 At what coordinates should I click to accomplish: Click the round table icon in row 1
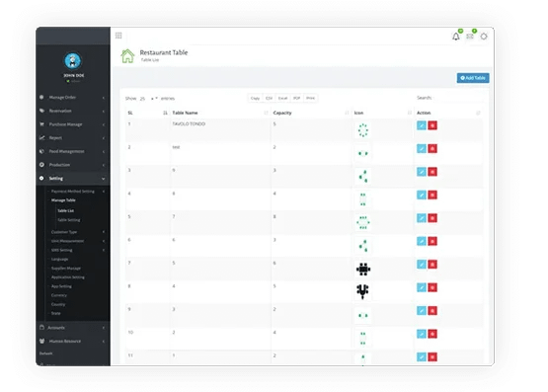click(x=362, y=130)
